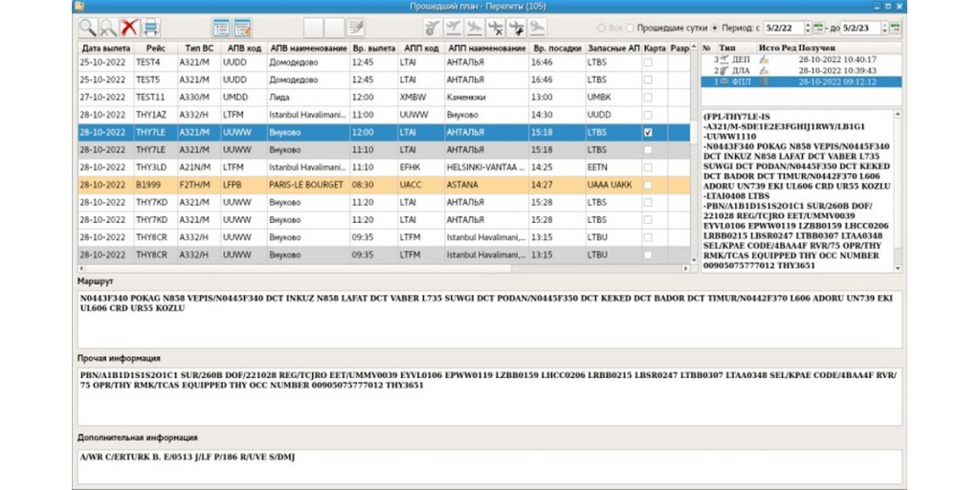Click the printer icon in toolbar

coord(151,29)
